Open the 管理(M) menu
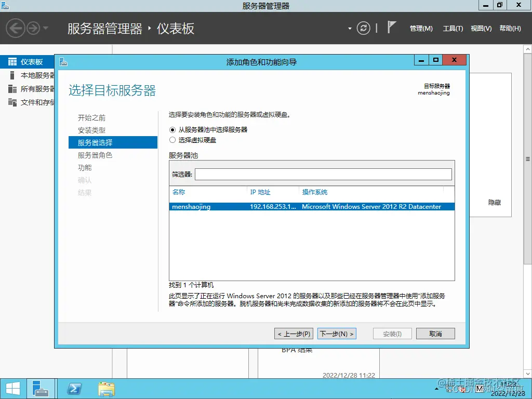The image size is (532, 399). (x=421, y=29)
